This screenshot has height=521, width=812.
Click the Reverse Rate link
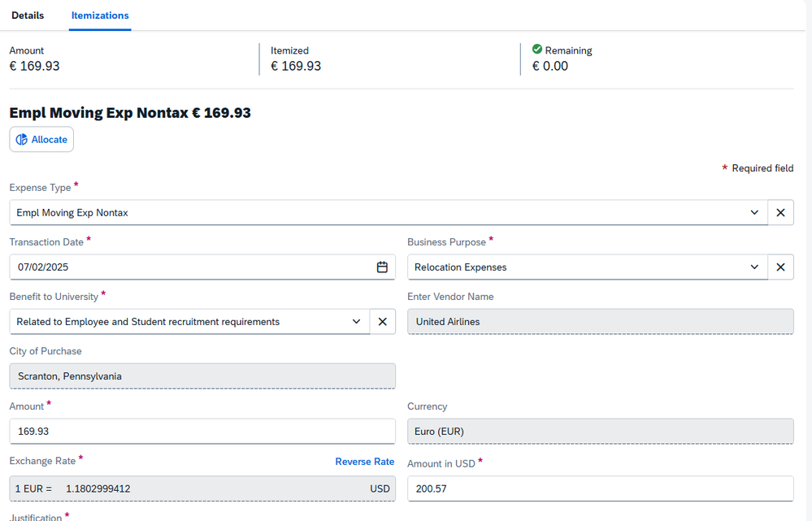click(364, 462)
